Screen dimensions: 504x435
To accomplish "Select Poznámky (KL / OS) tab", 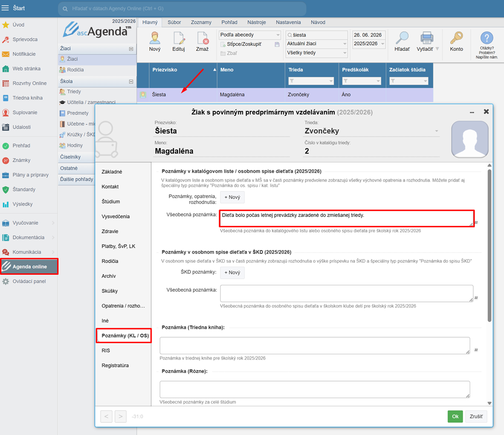I will coord(124,335).
